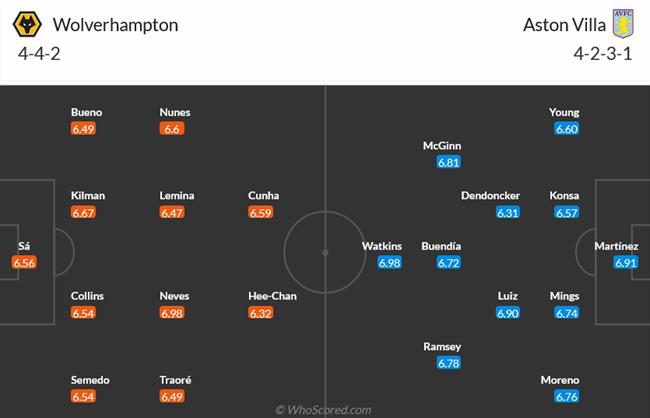Open McGinn's 6.81 rating badge

pyautogui.click(x=449, y=162)
